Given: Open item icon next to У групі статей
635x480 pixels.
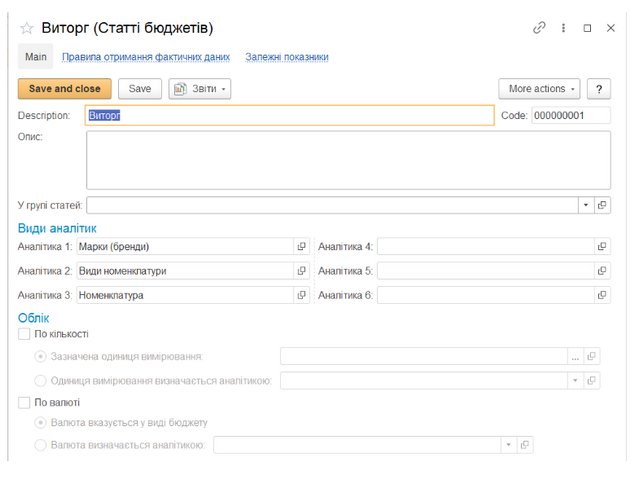Looking at the screenshot, I should pyautogui.click(x=601, y=205).
